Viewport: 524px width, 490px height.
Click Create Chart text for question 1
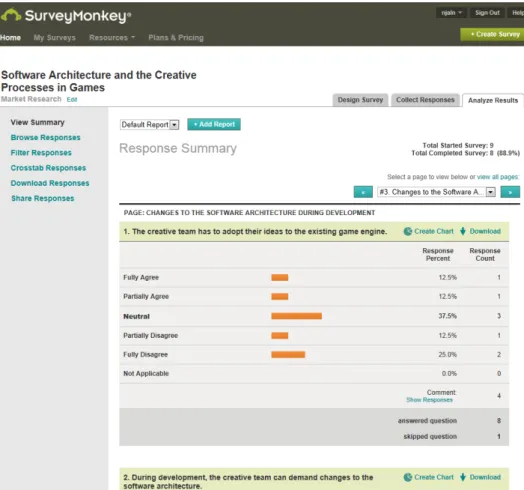pyautogui.click(x=434, y=231)
